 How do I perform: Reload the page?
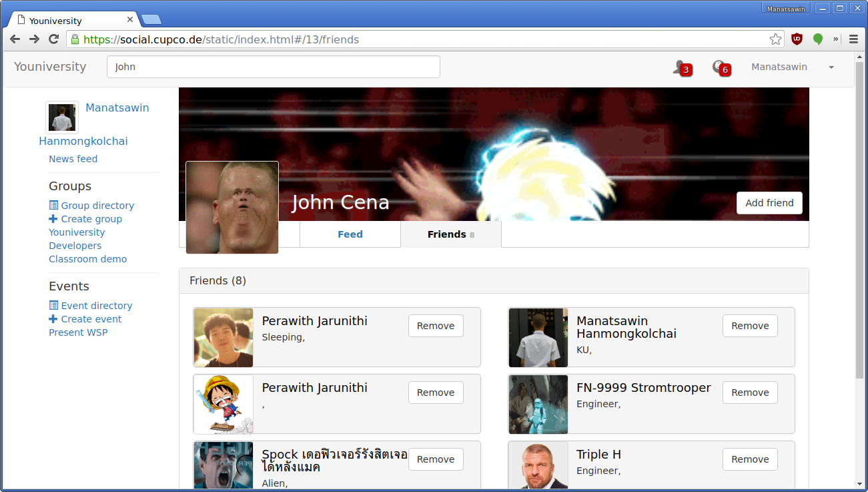click(54, 39)
